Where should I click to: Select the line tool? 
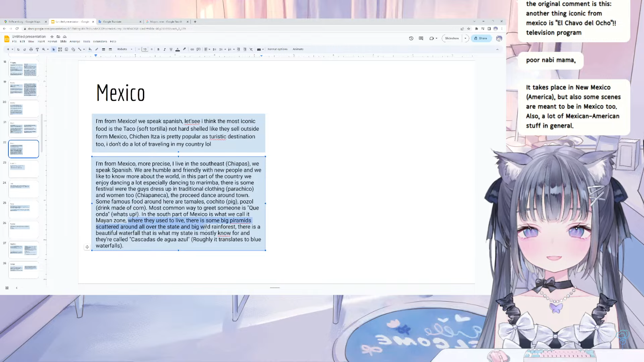coord(80,49)
